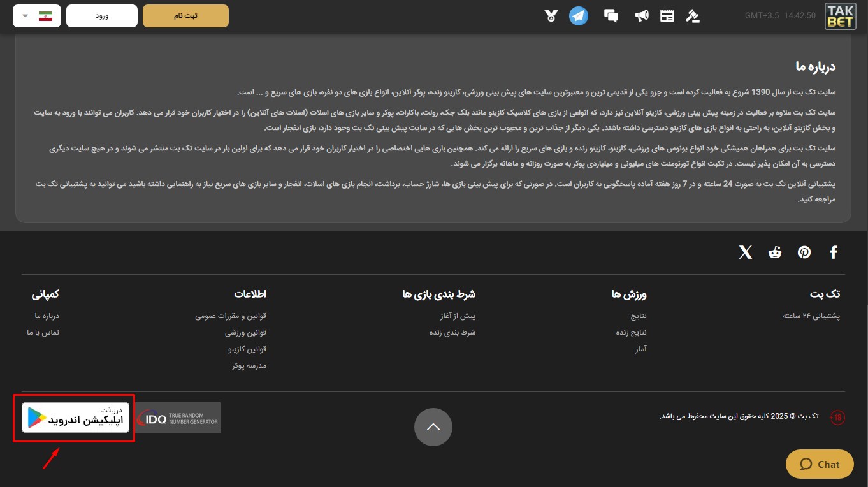Open the betslip/news panel icon
Viewport: 868px width, 487px height.
[x=667, y=16]
